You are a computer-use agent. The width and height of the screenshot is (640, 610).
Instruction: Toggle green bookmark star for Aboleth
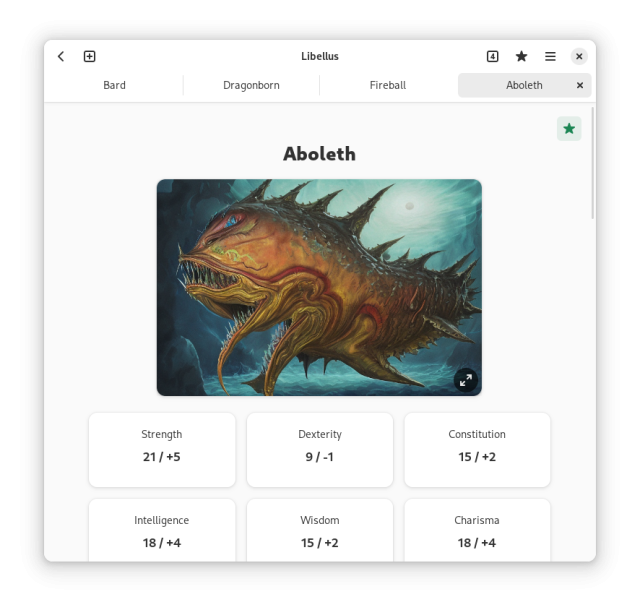(569, 129)
